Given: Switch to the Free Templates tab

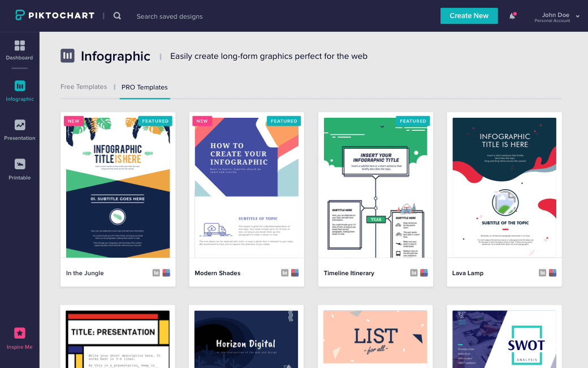Looking at the screenshot, I should [x=84, y=87].
